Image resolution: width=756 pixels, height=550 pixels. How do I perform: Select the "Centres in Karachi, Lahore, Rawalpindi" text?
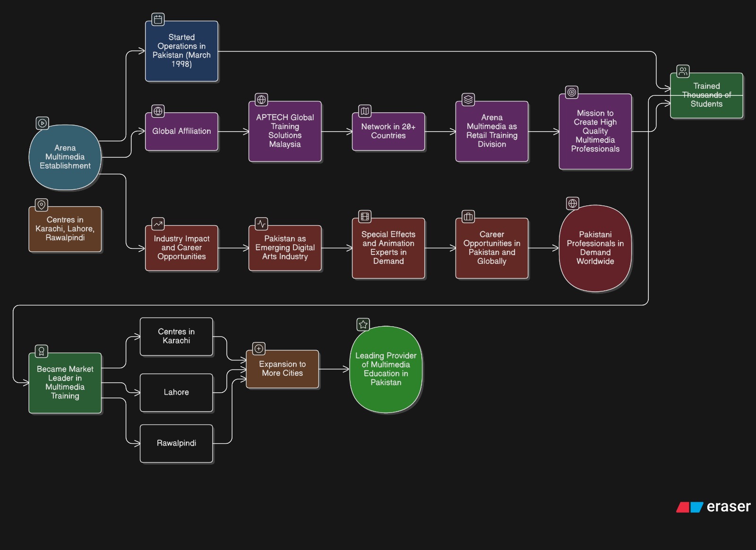(x=65, y=228)
